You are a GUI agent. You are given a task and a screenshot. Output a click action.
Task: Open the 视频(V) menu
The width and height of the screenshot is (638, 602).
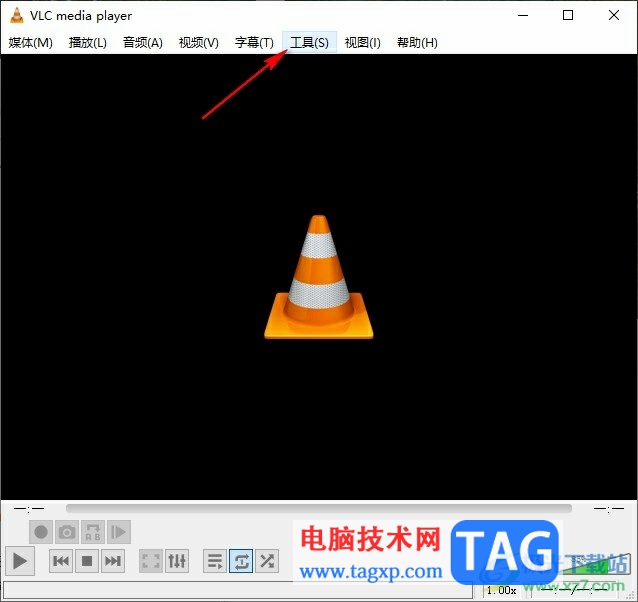(x=199, y=42)
